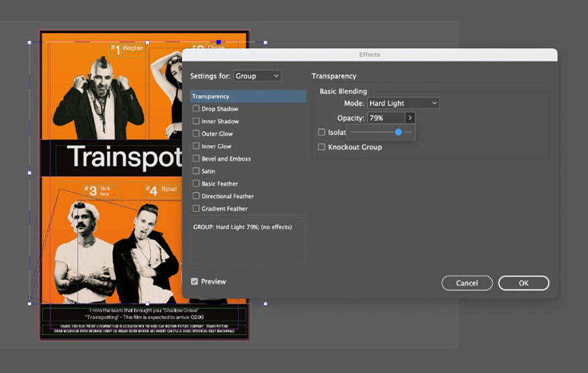The height and width of the screenshot is (373, 588).
Task: Uncheck the Preview checkbox
Action: tap(194, 282)
